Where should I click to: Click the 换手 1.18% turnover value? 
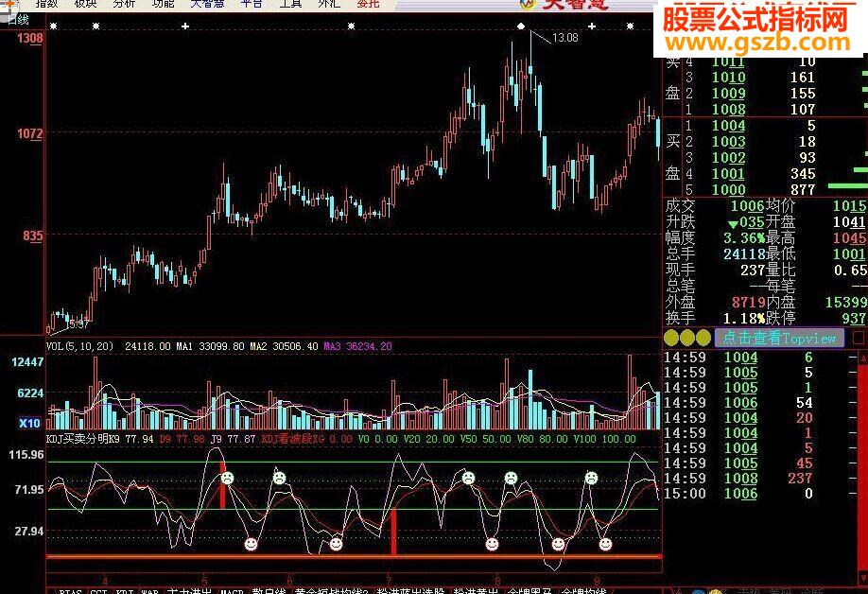tap(744, 319)
